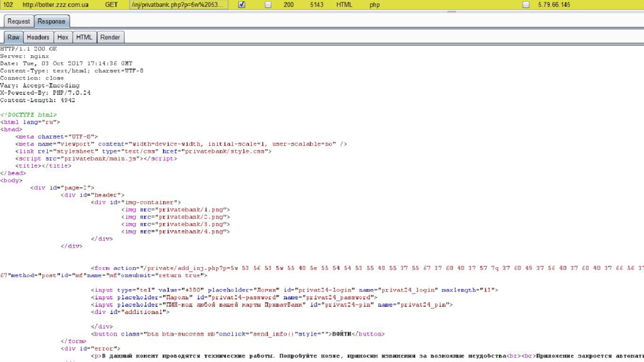644x362 pixels.
Task: Click the 'Vary: Accept-Encoding' line
Action: tap(40, 85)
